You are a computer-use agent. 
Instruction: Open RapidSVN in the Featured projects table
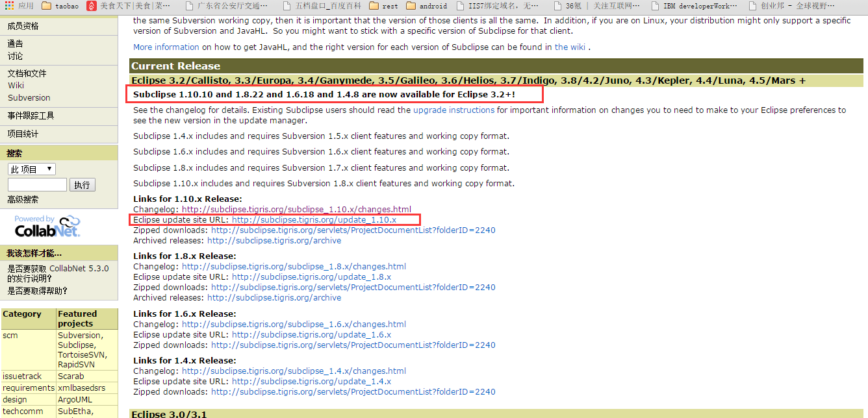click(x=76, y=364)
